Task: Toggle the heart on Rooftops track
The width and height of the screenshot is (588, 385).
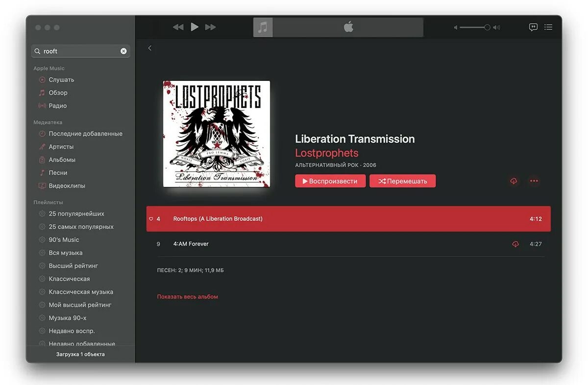Action: (x=151, y=219)
